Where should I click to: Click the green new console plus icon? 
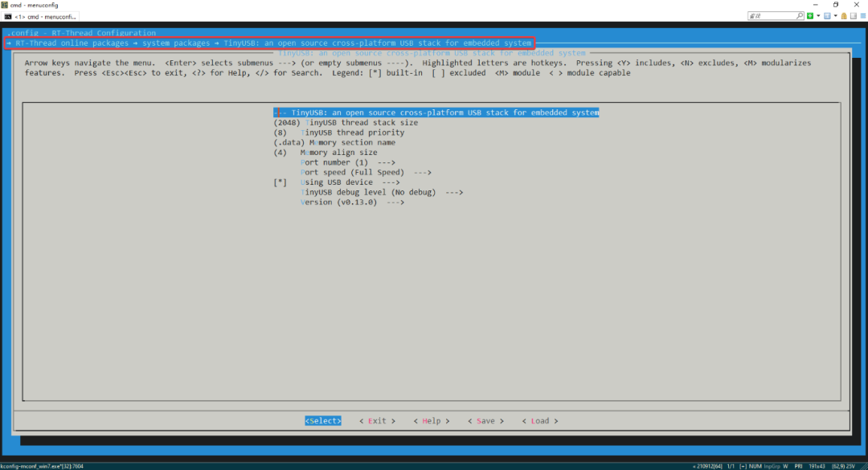810,16
